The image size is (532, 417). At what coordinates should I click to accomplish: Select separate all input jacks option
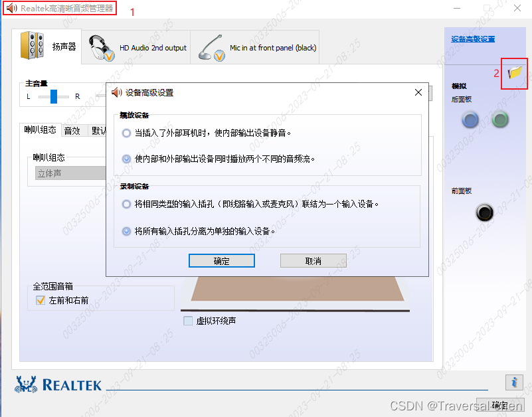pyautogui.click(x=126, y=231)
